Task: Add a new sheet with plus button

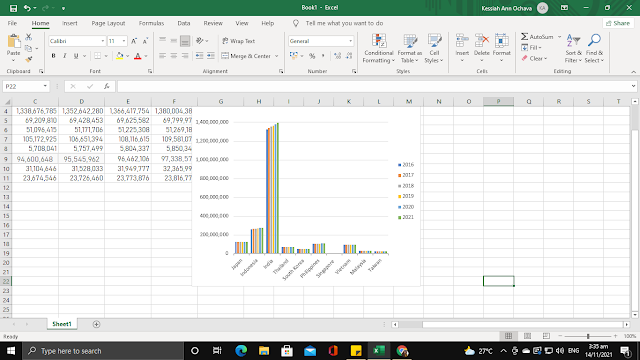Action: 96,324
